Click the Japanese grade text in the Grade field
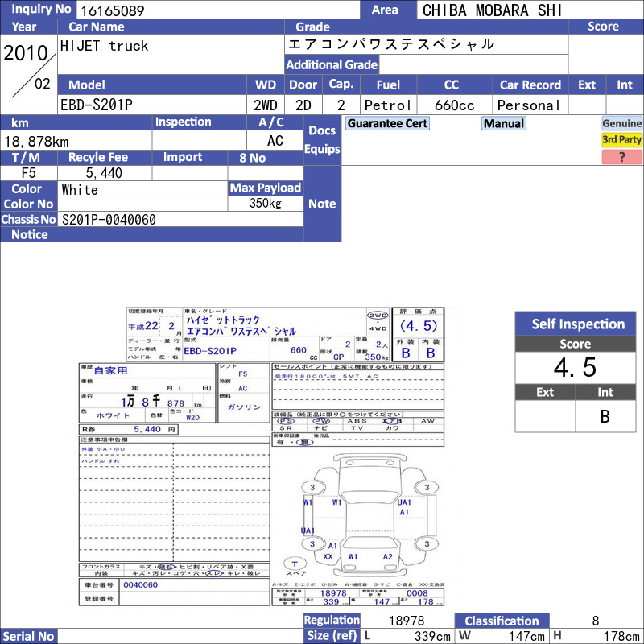 click(391, 44)
